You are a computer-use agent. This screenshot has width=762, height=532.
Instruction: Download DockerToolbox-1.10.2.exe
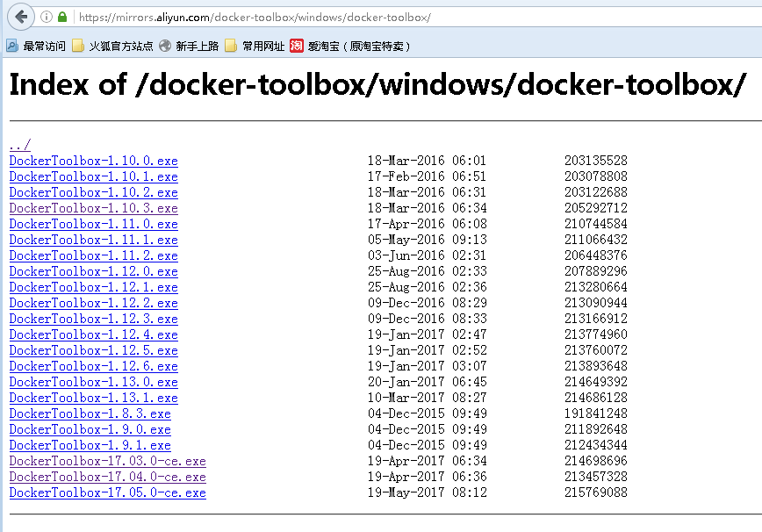pyautogui.click(x=94, y=192)
